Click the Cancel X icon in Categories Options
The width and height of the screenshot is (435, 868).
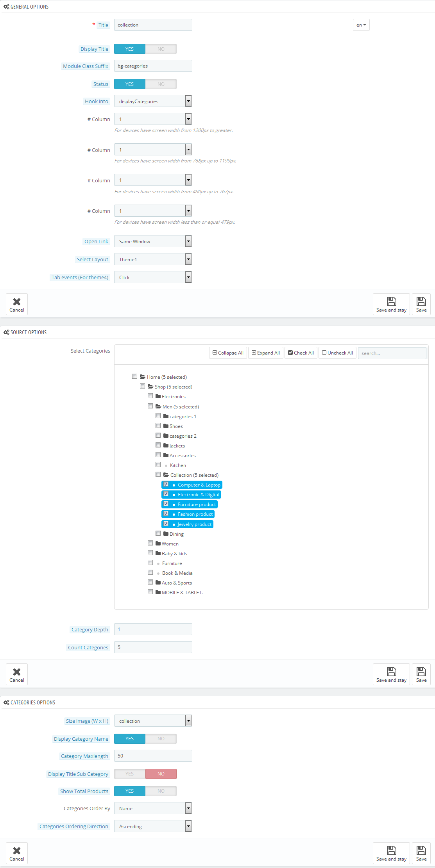(17, 850)
